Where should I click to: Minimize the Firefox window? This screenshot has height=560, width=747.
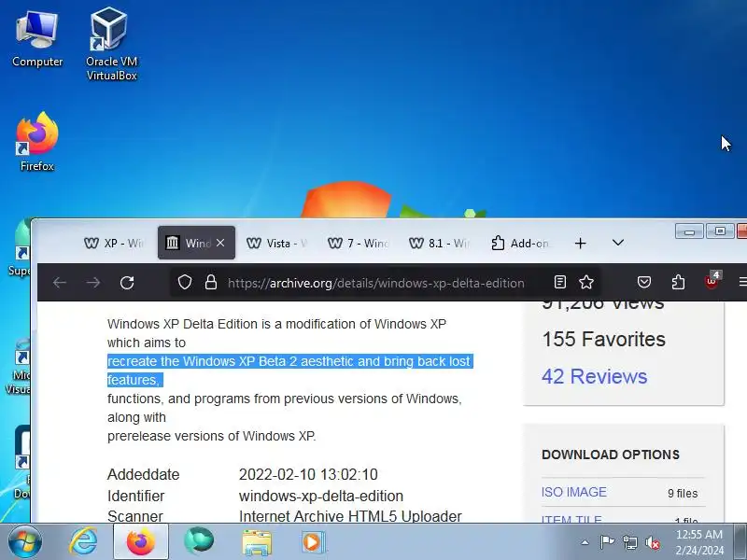[689, 231]
